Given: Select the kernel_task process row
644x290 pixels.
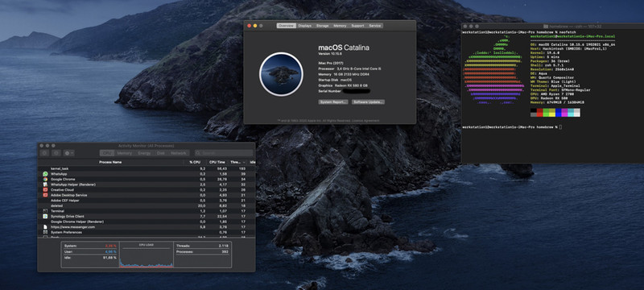Looking at the screenshot, I should point(147,168).
